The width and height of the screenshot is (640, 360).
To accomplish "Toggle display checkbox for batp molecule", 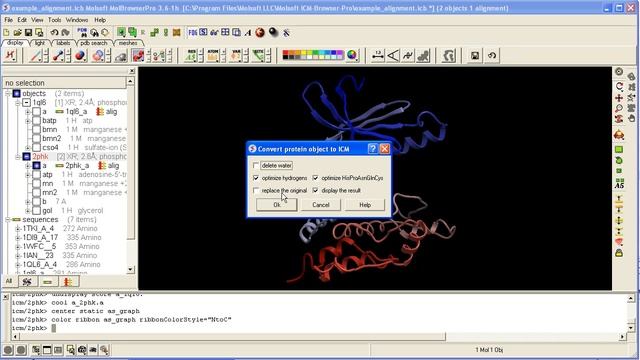I will coord(36,120).
